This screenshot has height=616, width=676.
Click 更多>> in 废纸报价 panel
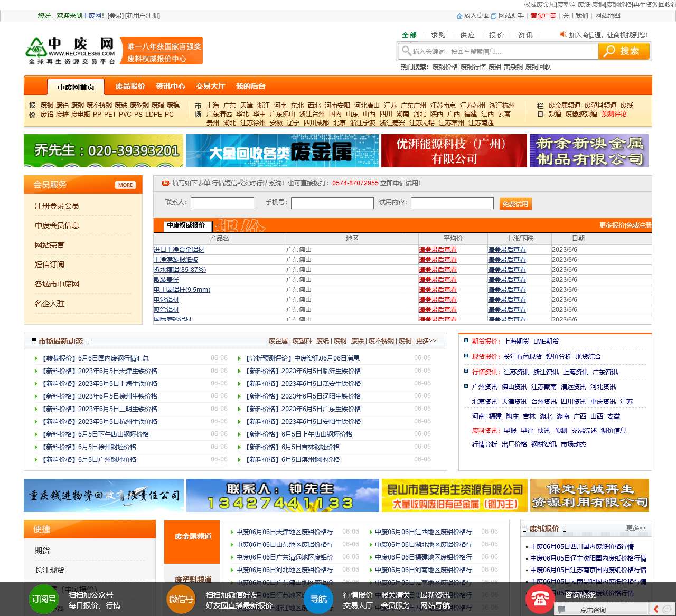[x=636, y=528]
